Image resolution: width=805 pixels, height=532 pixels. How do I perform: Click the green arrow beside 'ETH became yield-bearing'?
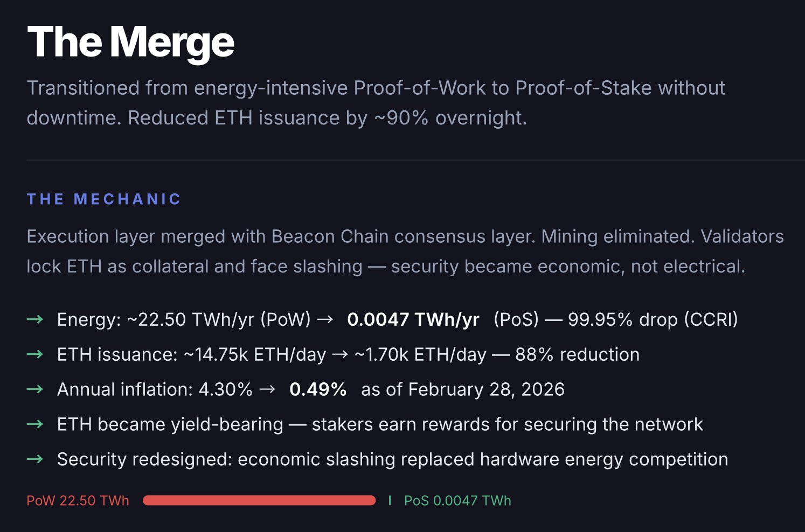click(35, 424)
